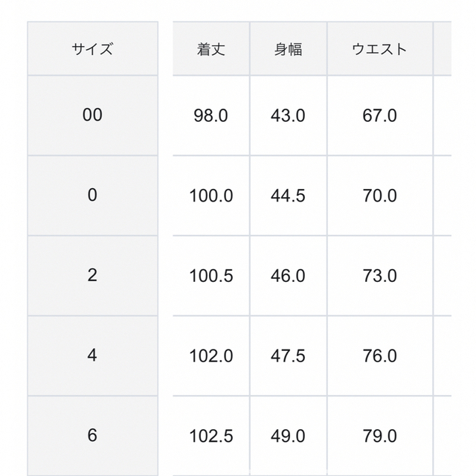
Task: Select the size 2 row label
Action: tap(92, 275)
